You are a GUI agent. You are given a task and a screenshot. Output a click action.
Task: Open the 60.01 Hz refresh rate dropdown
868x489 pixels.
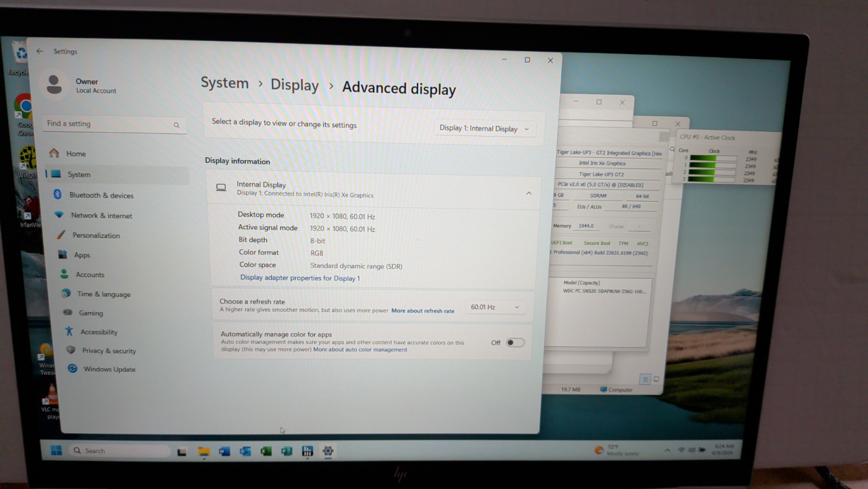tap(495, 307)
